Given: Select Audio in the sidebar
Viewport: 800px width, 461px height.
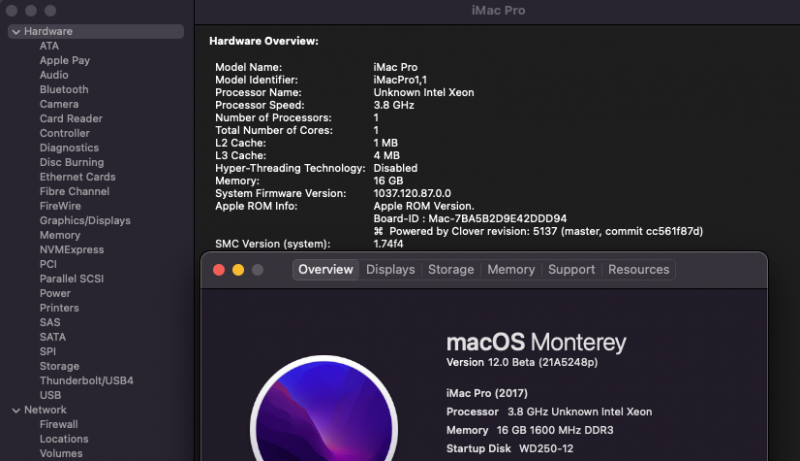Looking at the screenshot, I should [x=54, y=75].
